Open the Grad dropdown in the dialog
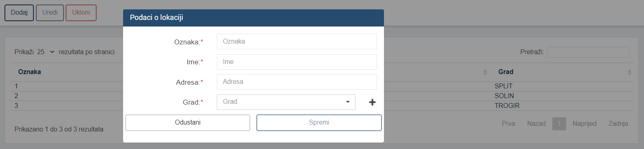644x149 pixels. pyautogui.click(x=286, y=102)
